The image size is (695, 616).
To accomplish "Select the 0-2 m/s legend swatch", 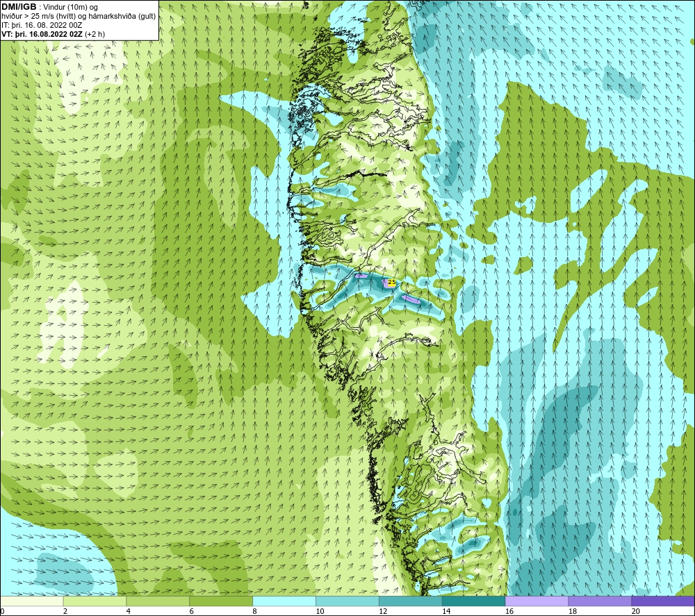I will [x=31, y=601].
